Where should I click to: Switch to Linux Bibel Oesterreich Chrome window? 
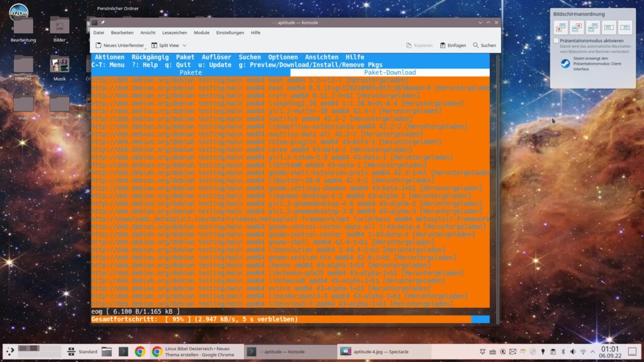coord(196,352)
